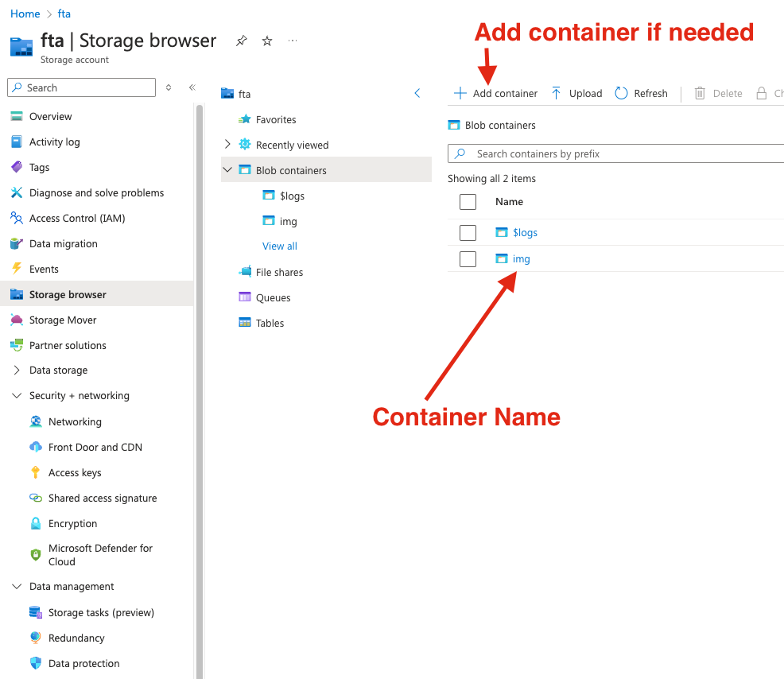This screenshot has height=679, width=784.
Task: Open the img container link
Action: (x=521, y=259)
